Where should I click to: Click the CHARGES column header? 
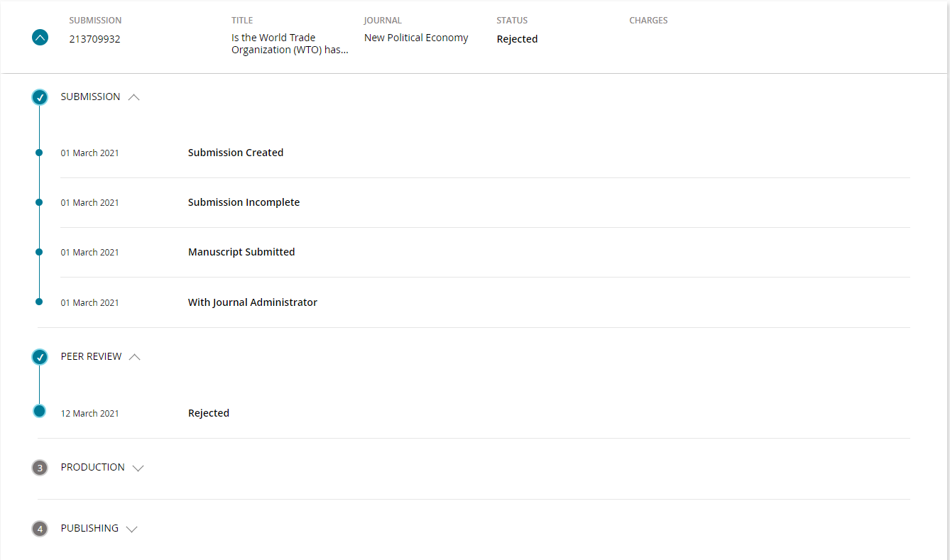648,21
